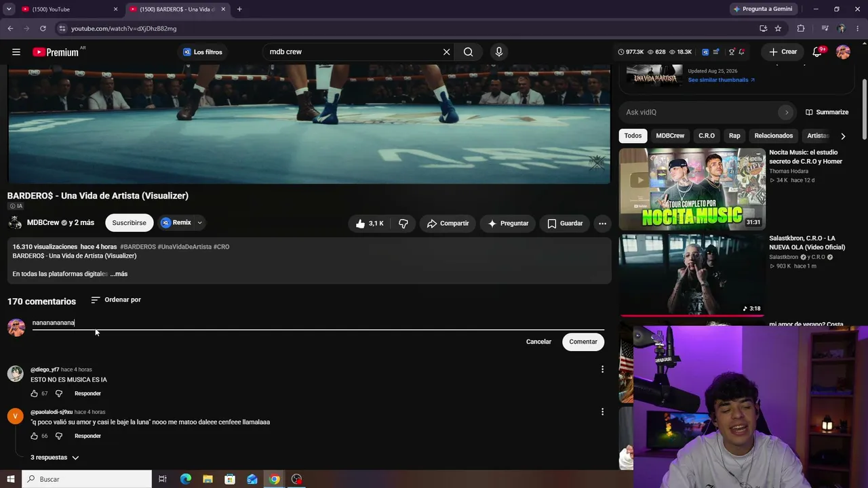868x488 pixels.
Task: Open the Windows Start menu
Action: click(10, 479)
